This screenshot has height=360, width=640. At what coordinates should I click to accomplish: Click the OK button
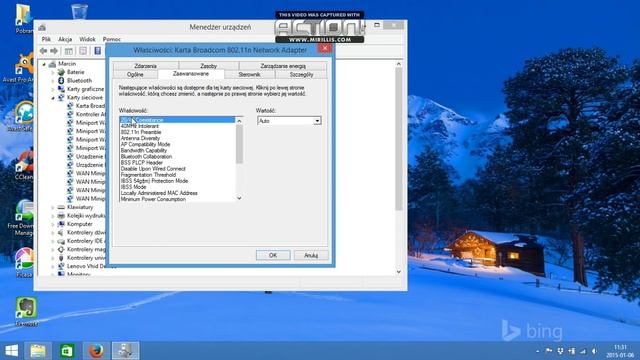pyautogui.click(x=273, y=255)
